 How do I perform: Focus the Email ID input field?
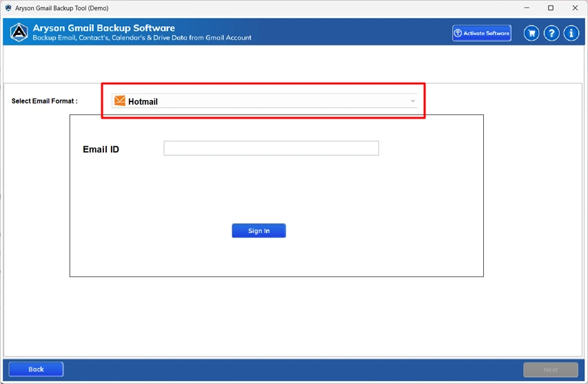click(271, 148)
